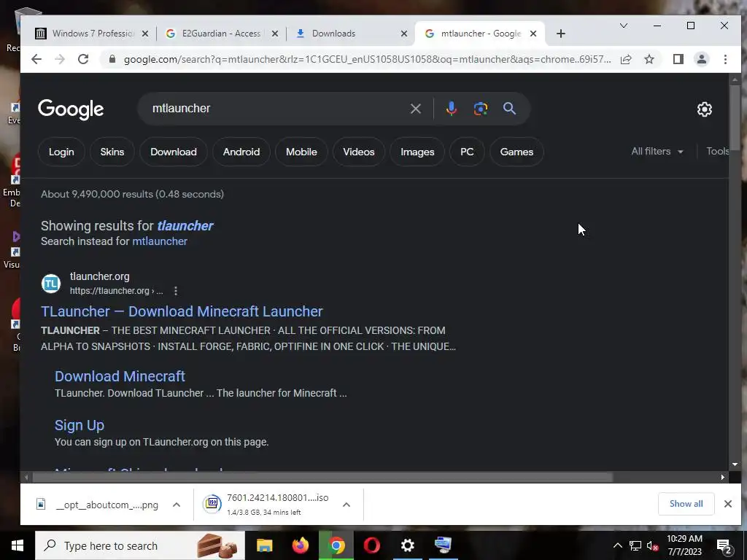
Task: Apply the PC filter chip
Action: (467, 152)
